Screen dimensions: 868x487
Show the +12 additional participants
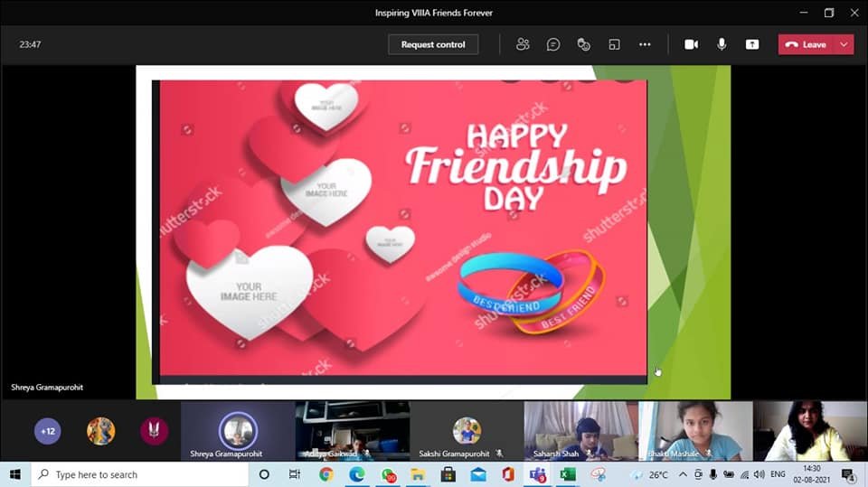pyautogui.click(x=48, y=431)
